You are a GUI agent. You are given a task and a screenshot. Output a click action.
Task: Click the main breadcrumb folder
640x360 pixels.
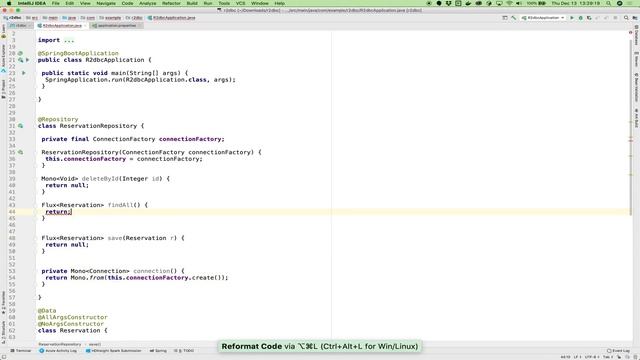[x=51, y=18]
